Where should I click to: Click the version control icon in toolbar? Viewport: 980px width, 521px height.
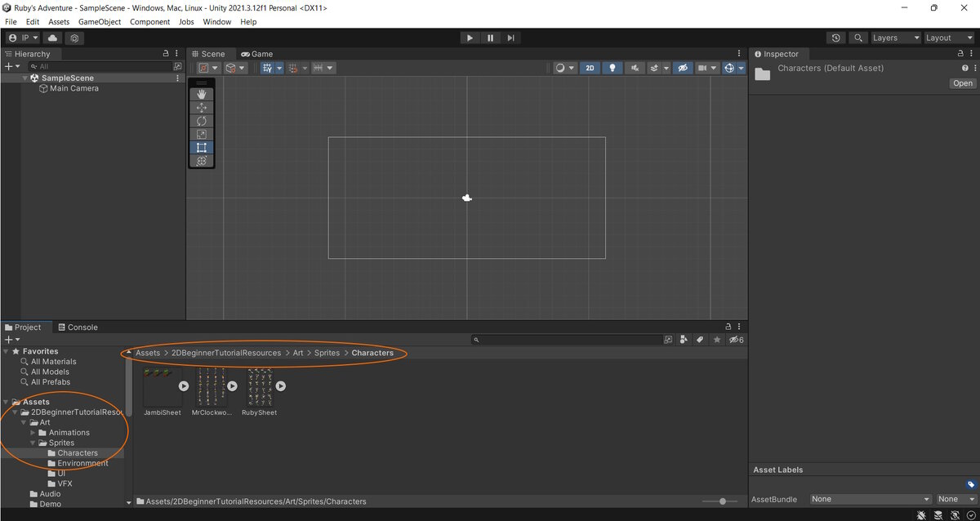74,38
